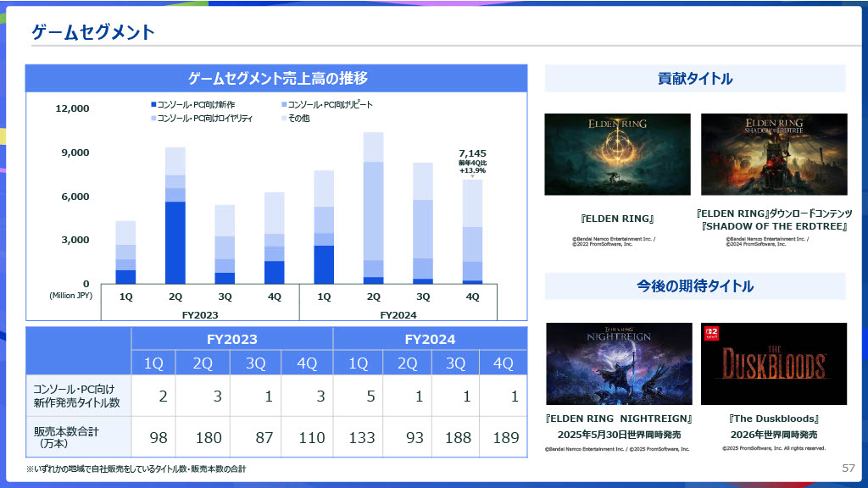
Task: Click the legend swatch for コンソール・PC向けロイヤリティ
Action: pyautogui.click(x=153, y=119)
